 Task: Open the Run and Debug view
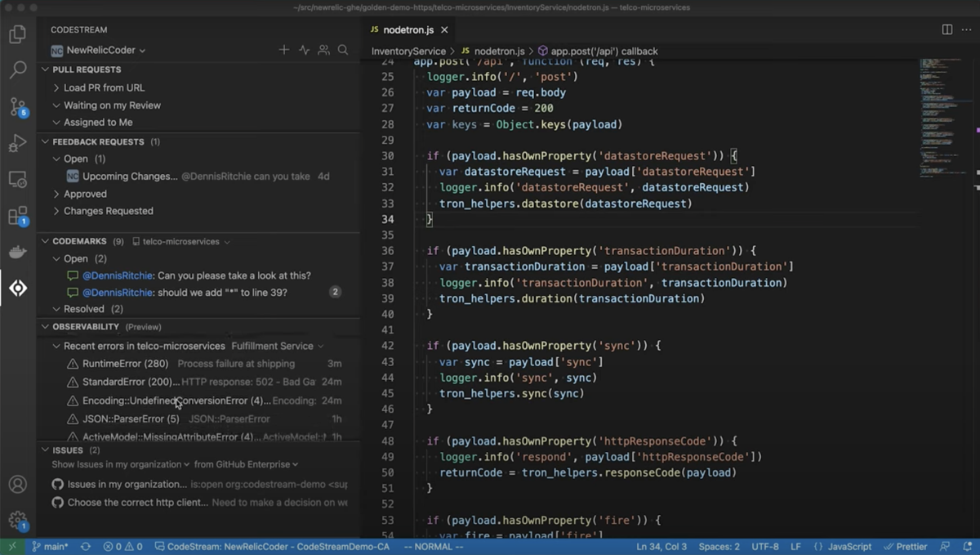[17, 143]
